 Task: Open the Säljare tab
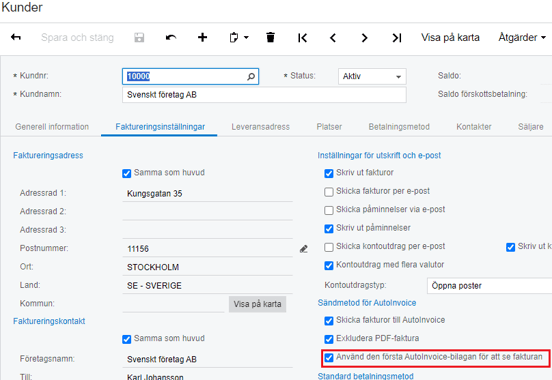pyautogui.click(x=531, y=127)
